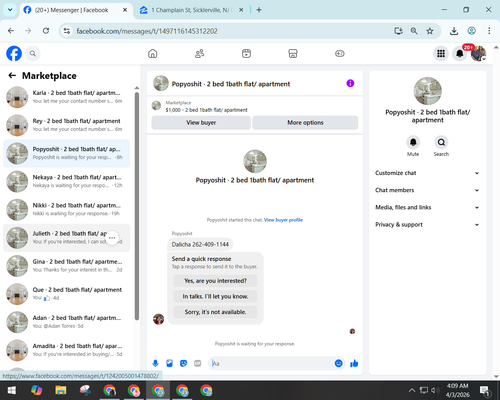Click the Facebook logo icon
This screenshot has width=500, height=400.
(x=14, y=53)
